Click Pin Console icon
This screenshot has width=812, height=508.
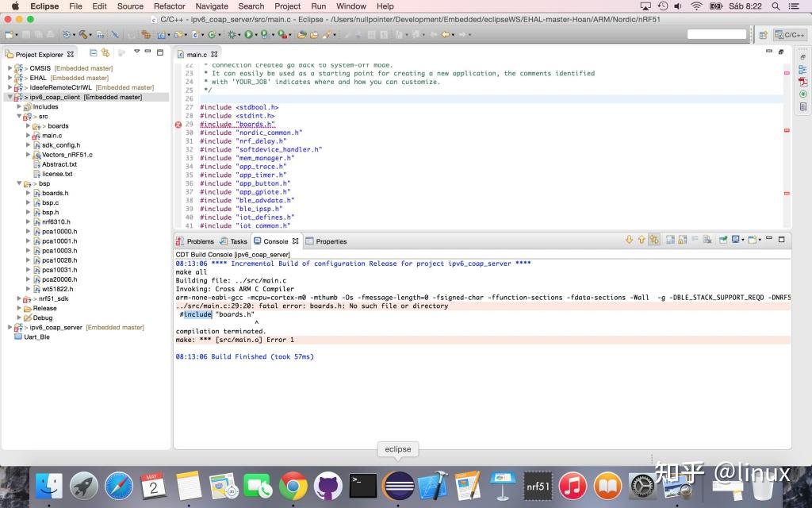(x=723, y=240)
